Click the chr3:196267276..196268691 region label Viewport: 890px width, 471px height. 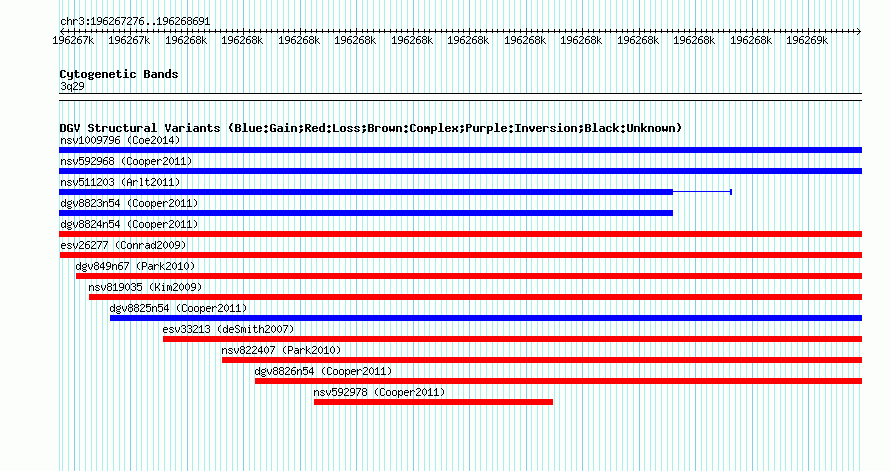[x=135, y=21]
